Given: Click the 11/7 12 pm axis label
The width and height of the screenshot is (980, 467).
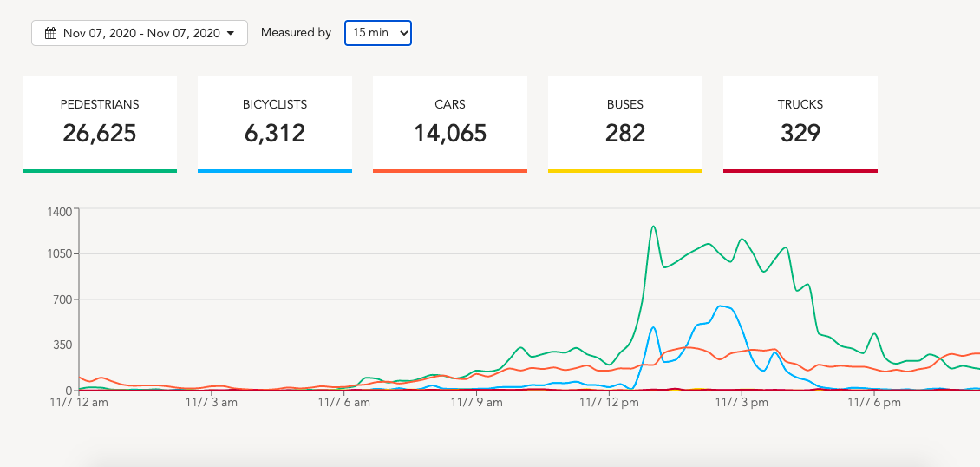Looking at the screenshot, I should point(610,403).
